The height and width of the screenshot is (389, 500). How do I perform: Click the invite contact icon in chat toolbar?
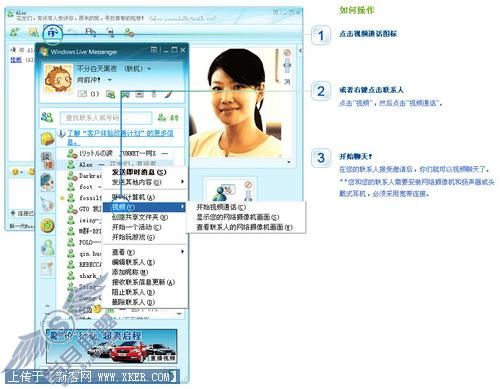pyautogui.click(x=14, y=32)
